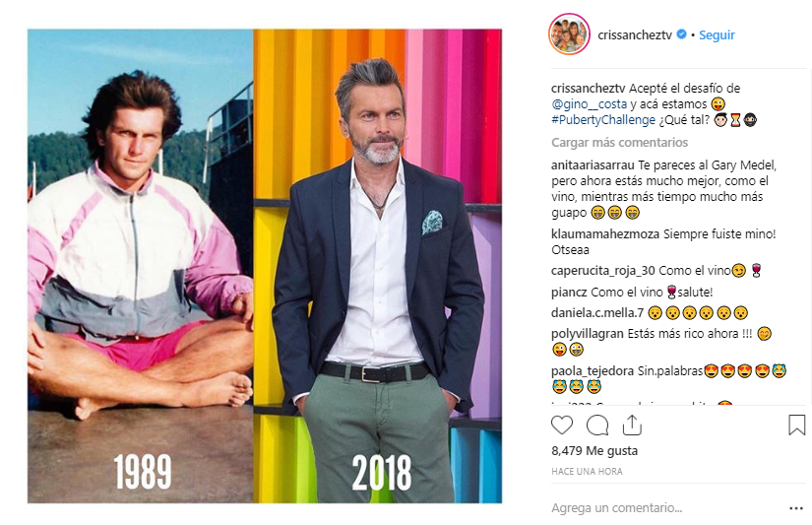This screenshot has height=525, width=812.
Task: Open the #PubertyChallenge hashtag
Action: 603,120
